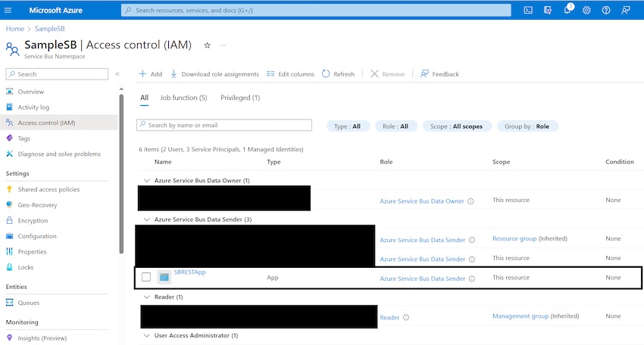This screenshot has height=345, width=644.
Task: Select Access control (IAM) menu item
Action: point(59,123)
